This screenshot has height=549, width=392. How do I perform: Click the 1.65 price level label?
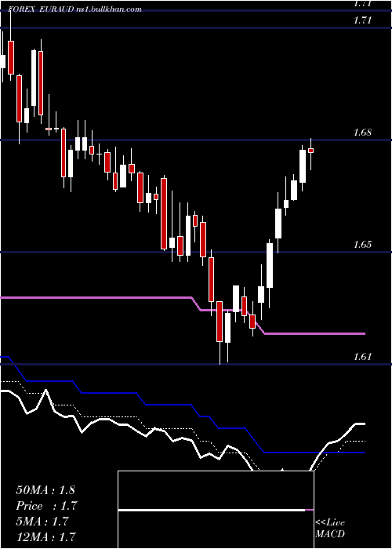click(x=362, y=245)
